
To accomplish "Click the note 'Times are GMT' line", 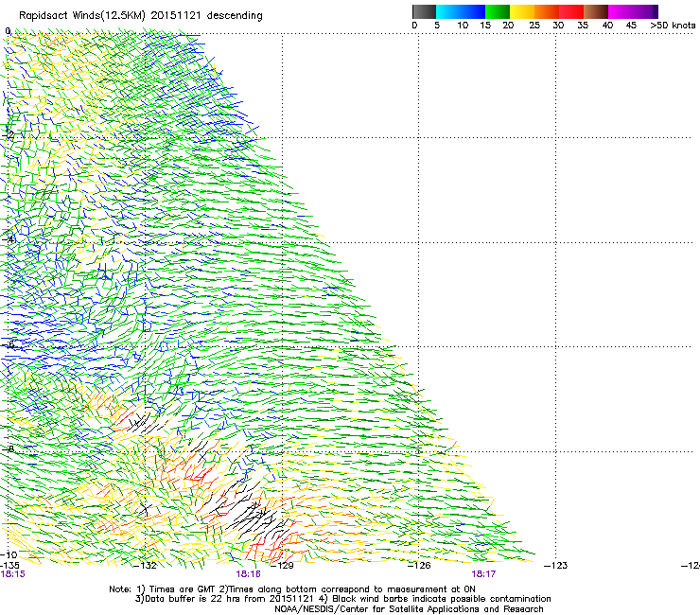I will click(x=292, y=589).
